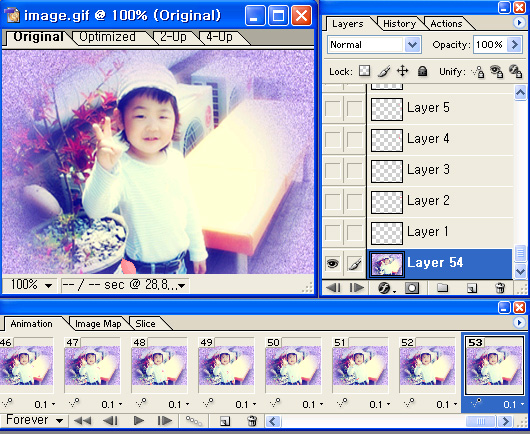Viewport: 530px width, 434px height.
Task: Click the lock all padlock icon
Action: 422,71
